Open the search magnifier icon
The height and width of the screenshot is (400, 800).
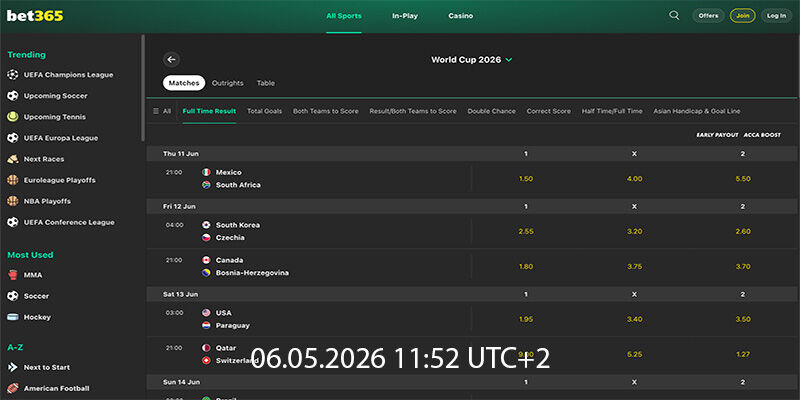point(674,15)
